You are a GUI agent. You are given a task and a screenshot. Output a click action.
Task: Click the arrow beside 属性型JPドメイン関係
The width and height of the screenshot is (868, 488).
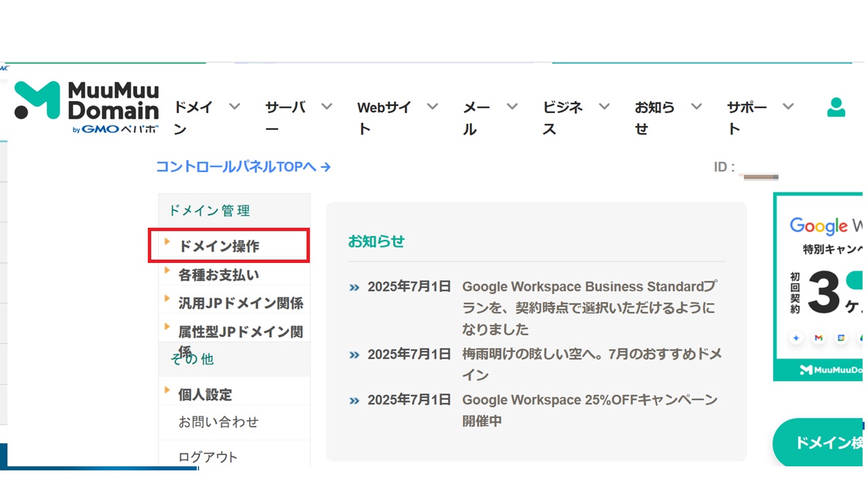(x=167, y=327)
